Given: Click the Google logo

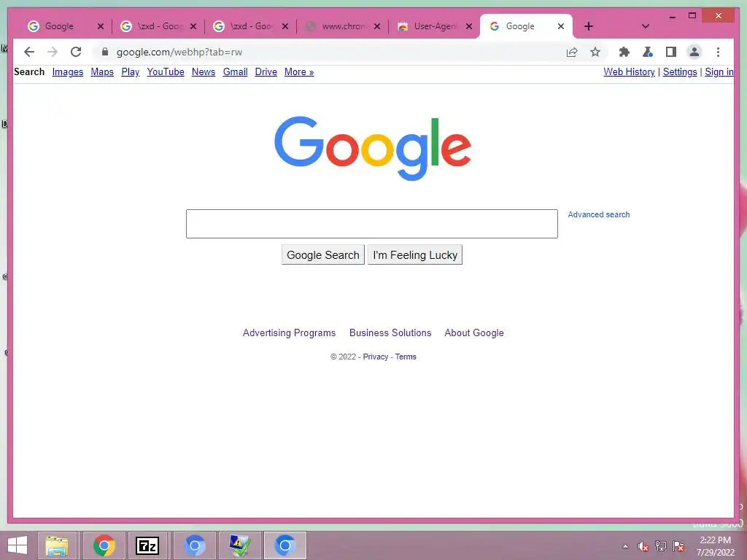Looking at the screenshot, I should pos(373,148).
